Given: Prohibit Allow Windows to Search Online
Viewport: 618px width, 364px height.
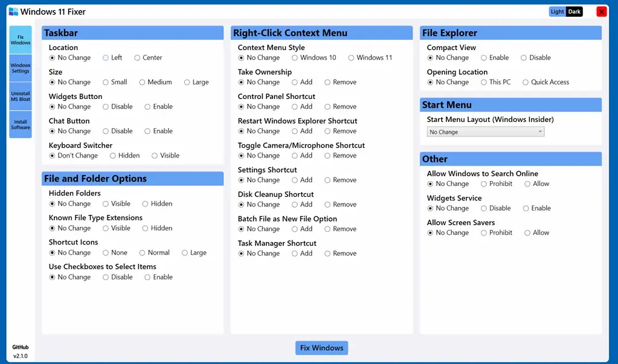Looking at the screenshot, I should tap(497, 184).
